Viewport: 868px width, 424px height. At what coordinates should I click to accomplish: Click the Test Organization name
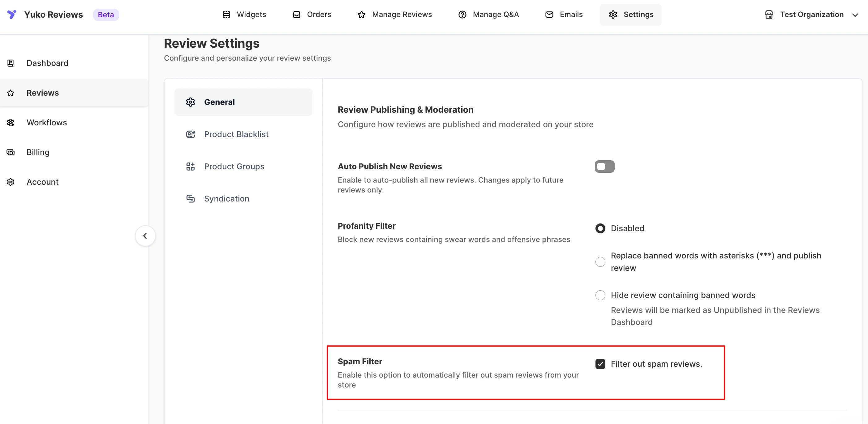pyautogui.click(x=812, y=15)
